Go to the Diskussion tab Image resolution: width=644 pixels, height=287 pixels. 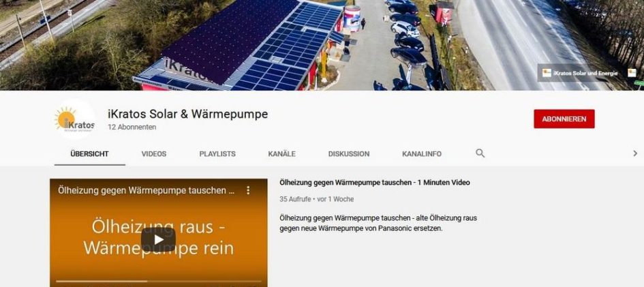349,154
